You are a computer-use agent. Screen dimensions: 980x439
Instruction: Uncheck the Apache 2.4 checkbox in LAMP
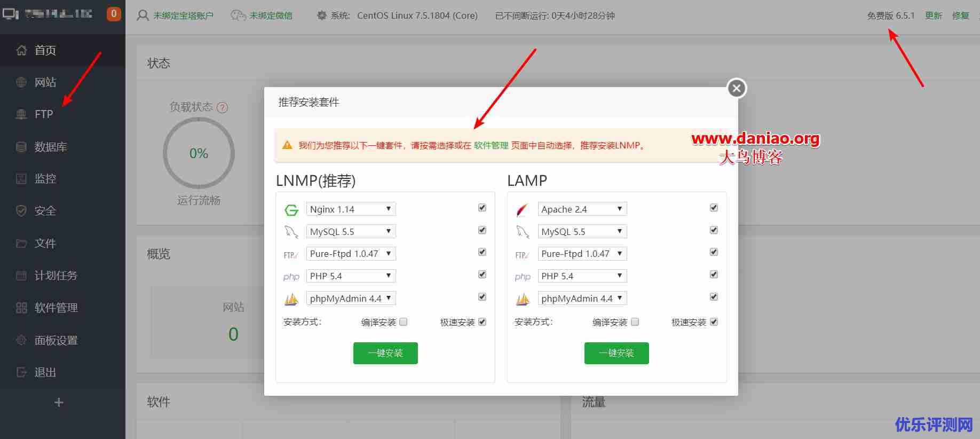point(714,208)
